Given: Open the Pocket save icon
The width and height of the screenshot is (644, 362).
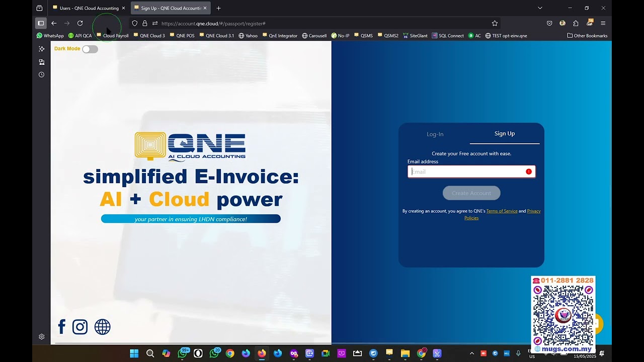Looking at the screenshot, I should coord(549,23).
